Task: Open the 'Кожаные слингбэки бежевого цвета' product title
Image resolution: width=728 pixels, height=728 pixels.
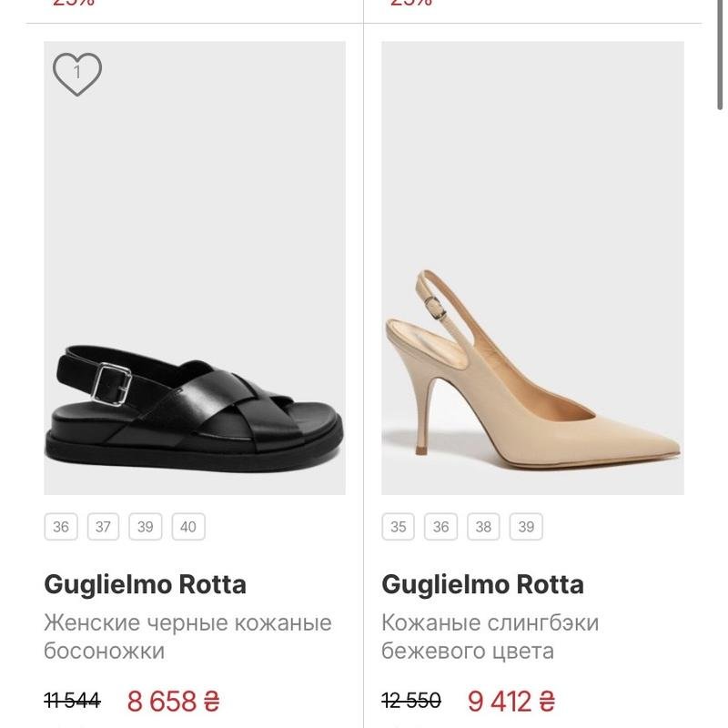Action: point(490,637)
